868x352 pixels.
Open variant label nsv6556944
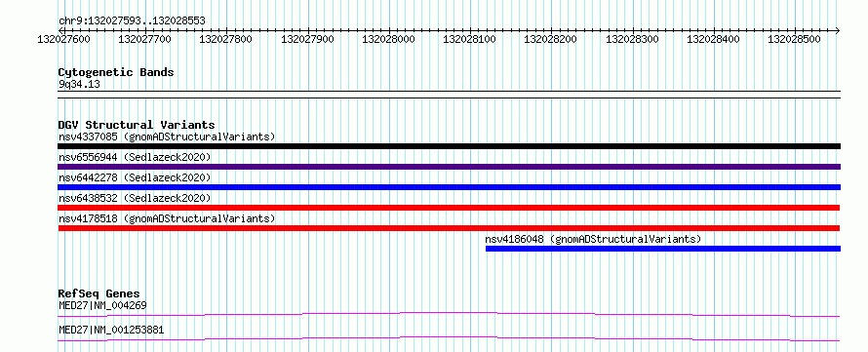coord(135,157)
